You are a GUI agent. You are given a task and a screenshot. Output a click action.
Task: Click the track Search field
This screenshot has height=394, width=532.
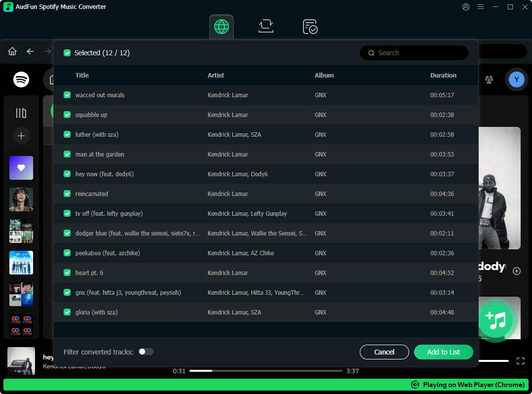419,53
